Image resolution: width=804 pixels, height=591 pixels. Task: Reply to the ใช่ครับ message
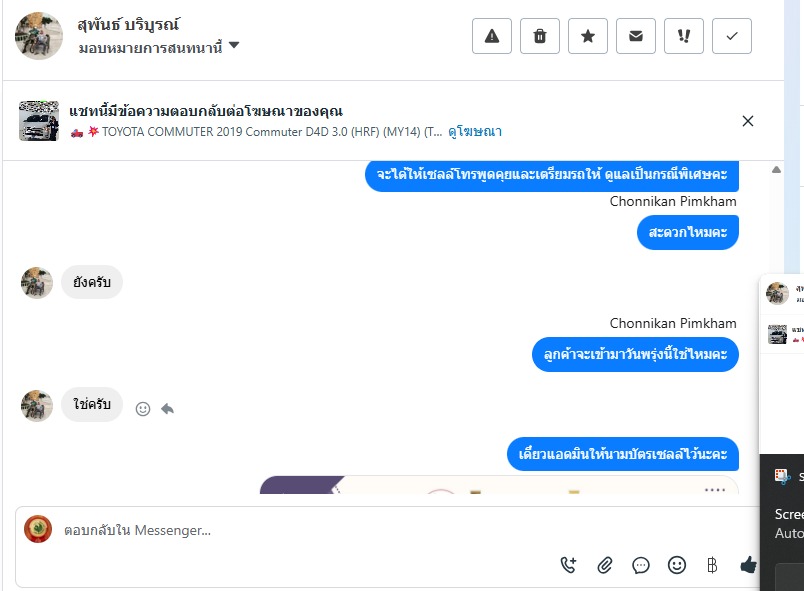(167, 409)
